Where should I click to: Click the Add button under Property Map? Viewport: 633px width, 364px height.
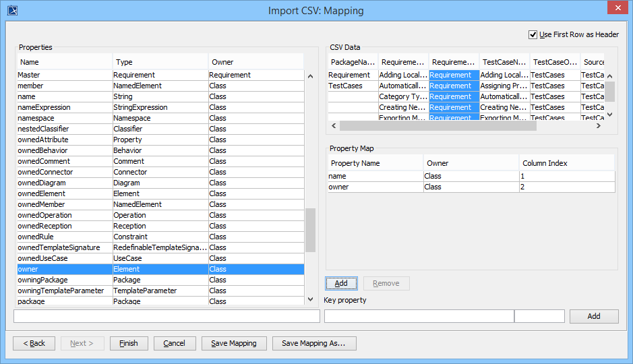point(341,283)
